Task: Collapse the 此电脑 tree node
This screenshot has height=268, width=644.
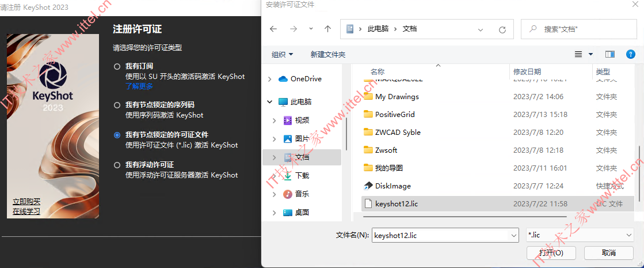Action: tap(269, 101)
